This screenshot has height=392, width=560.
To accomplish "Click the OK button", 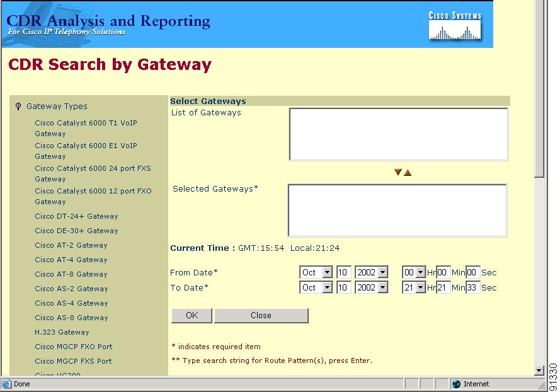I will coord(191,316).
